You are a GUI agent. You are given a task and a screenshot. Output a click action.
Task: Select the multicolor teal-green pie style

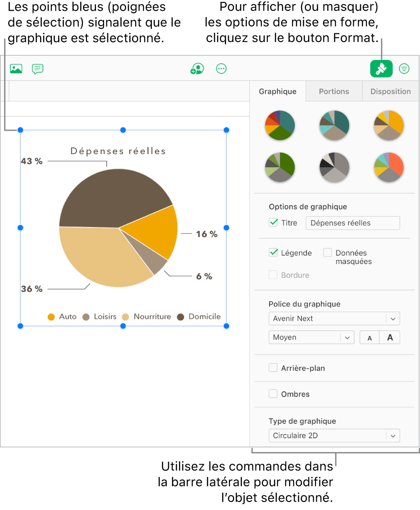(x=280, y=125)
